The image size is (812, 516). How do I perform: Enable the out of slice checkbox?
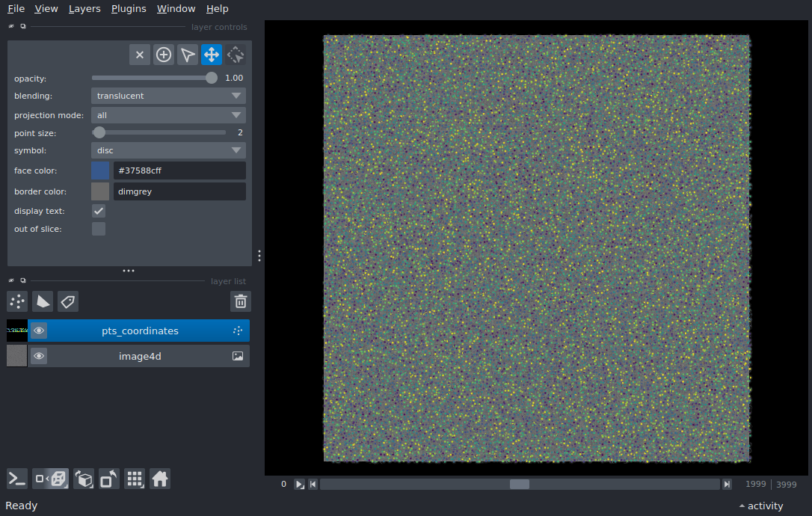99,229
